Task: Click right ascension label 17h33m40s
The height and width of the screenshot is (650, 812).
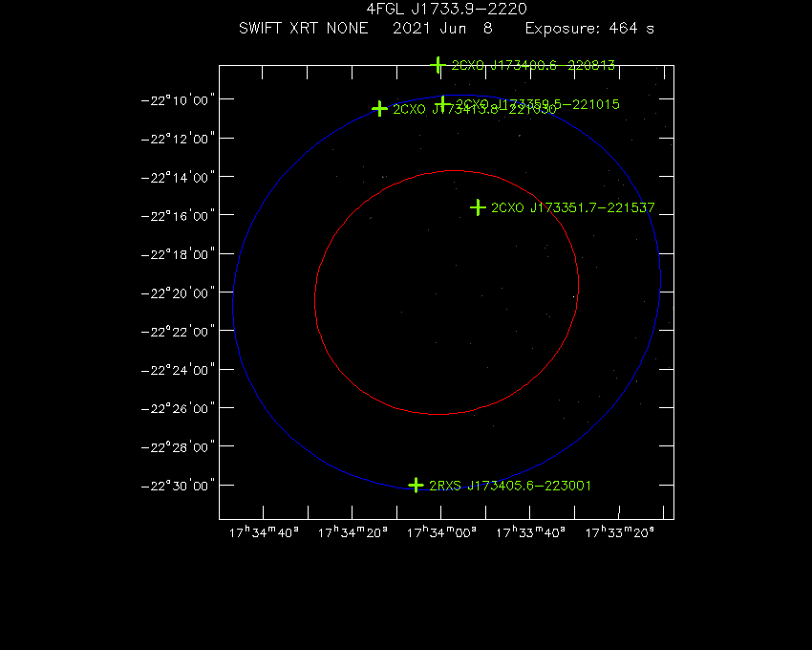Action: [530, 532]
